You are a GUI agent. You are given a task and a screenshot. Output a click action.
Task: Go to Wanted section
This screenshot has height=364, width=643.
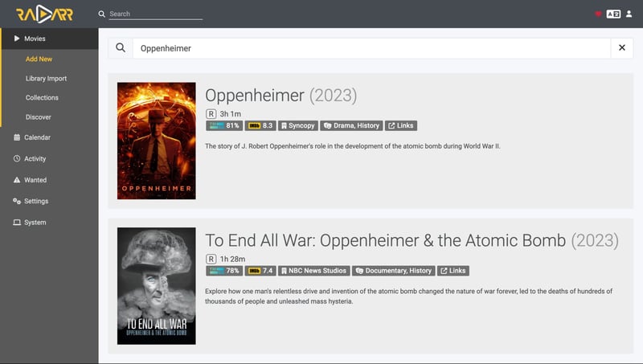tap(35, 180)
